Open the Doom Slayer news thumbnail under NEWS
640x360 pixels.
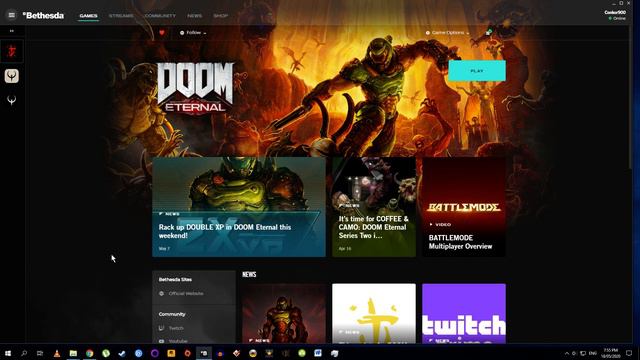point(284,313)
